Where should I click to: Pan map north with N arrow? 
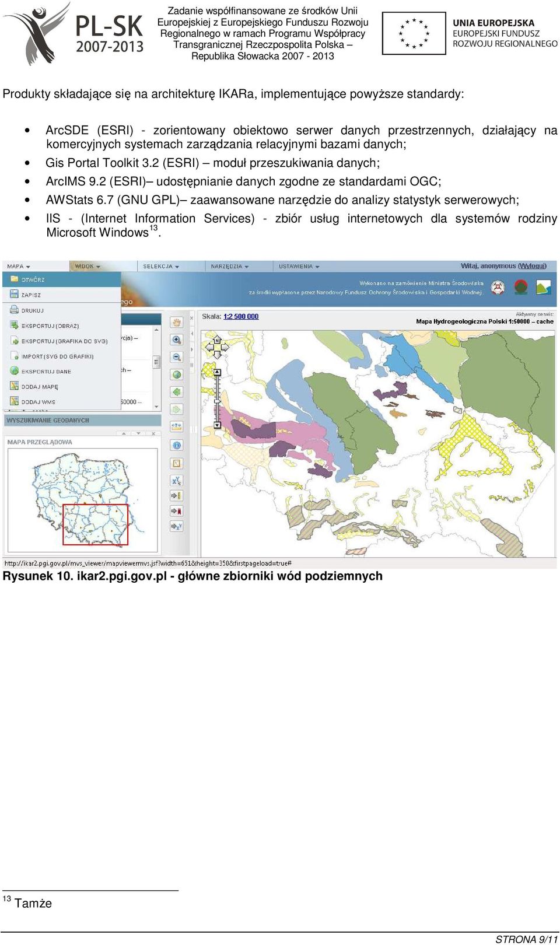217,339
